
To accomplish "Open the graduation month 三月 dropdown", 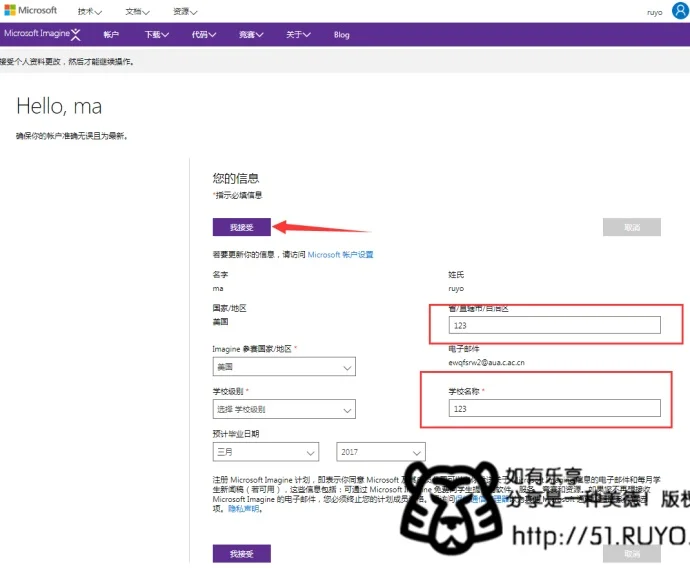I will coord(265,452).
